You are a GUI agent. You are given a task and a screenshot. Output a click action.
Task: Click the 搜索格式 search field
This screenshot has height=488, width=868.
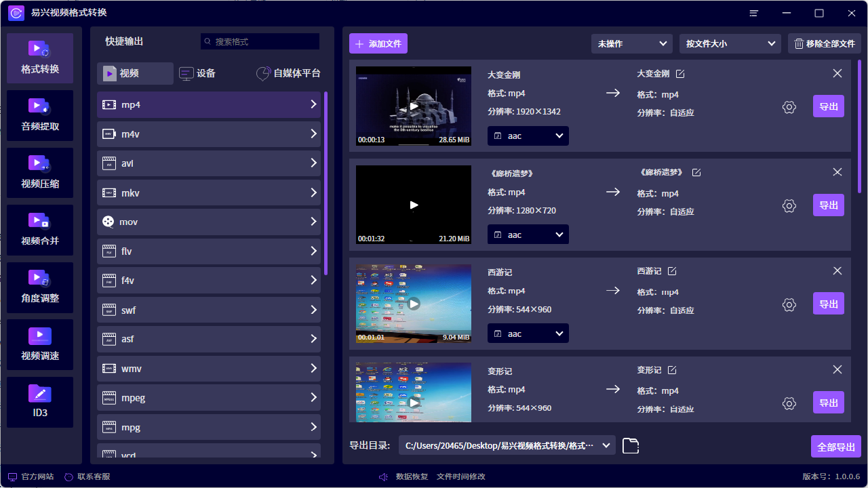click(x=260, y=41)
